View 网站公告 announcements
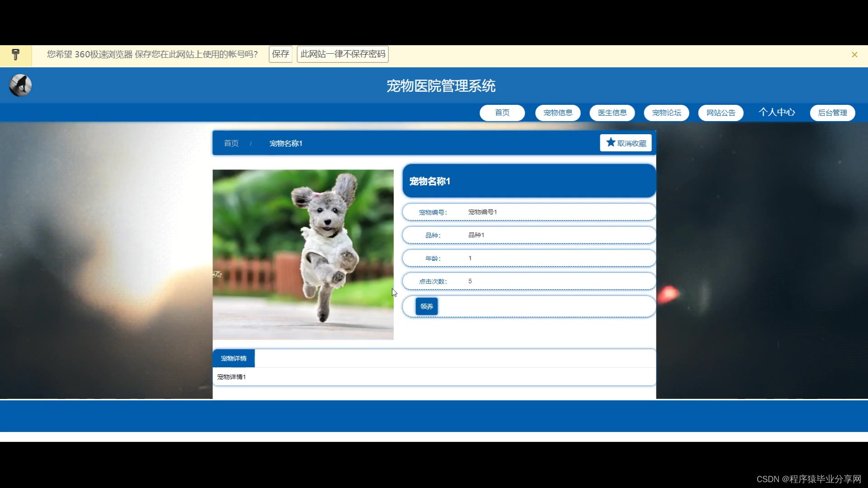Image resolution: width=868 pixels, height=488 pixels. (720, 113)
